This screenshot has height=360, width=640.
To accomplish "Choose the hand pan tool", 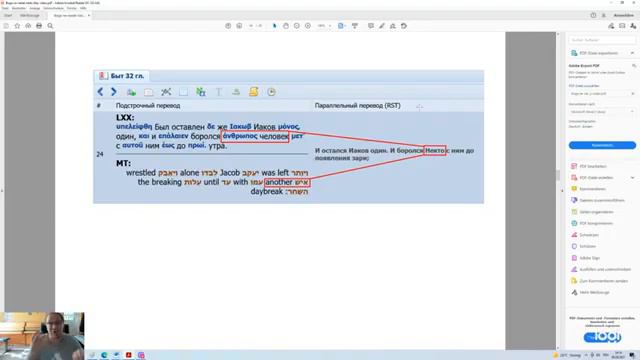I will 286,26.
